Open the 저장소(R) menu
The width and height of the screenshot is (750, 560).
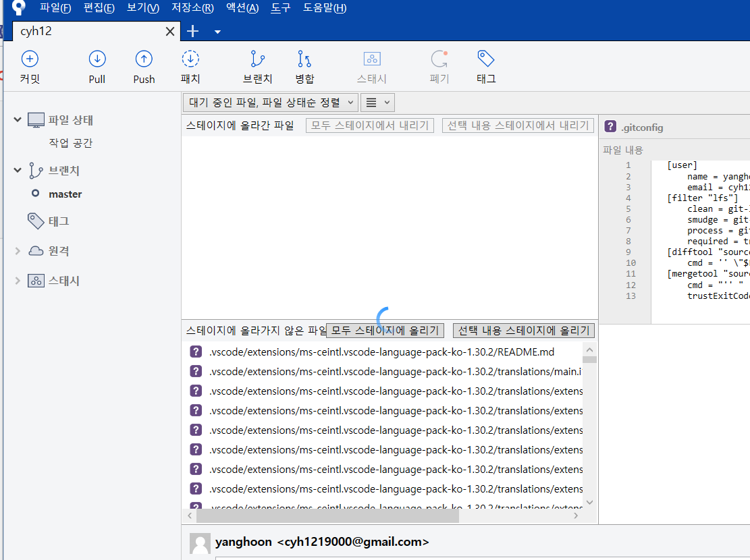coord(192,7)
